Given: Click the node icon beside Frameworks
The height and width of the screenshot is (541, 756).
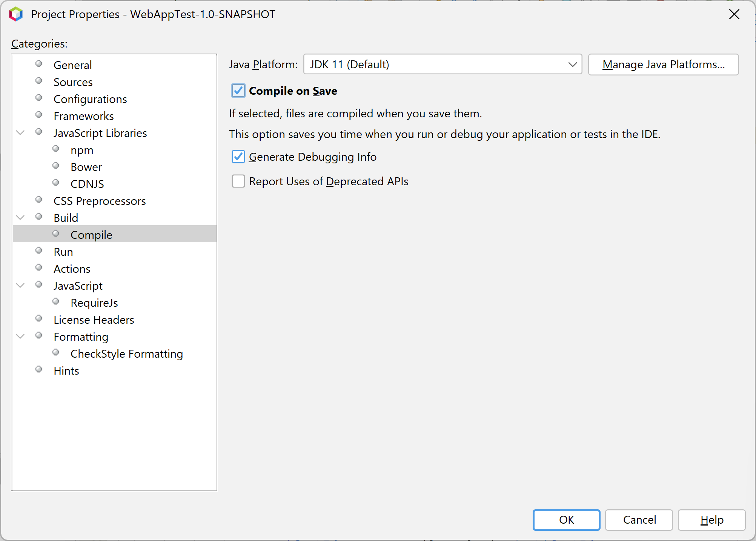Looking at the screenshot, I should [x=39, y=114].
